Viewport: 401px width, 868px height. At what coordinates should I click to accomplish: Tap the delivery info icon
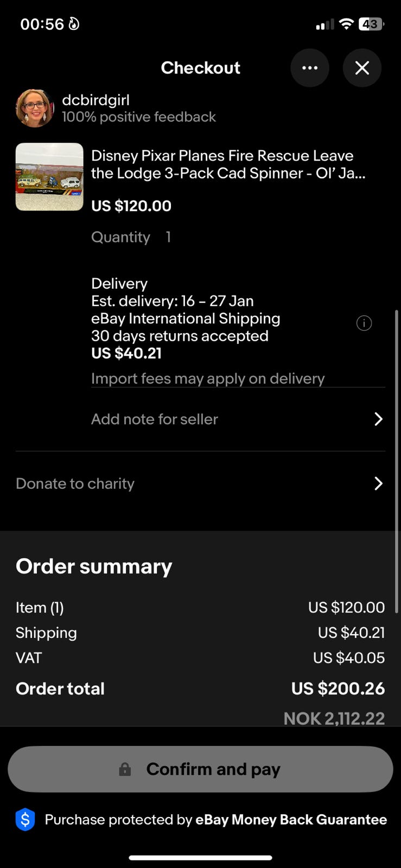pyautogui.click(x=364, y=323)
